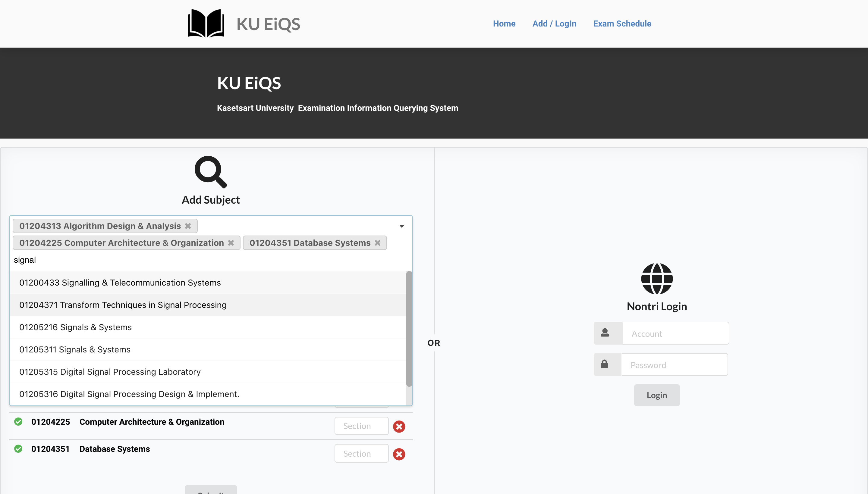Click the magnifying glass Add Subject icon

pos(210,172)
